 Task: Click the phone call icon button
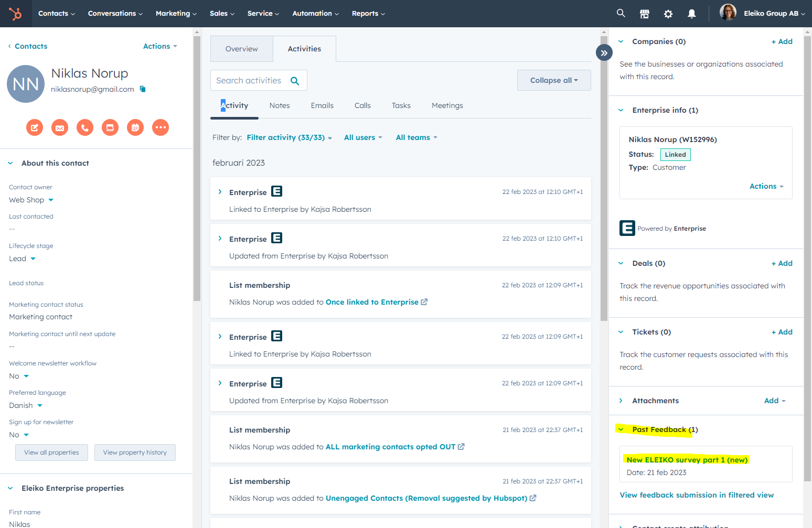(x=85, y=127)
